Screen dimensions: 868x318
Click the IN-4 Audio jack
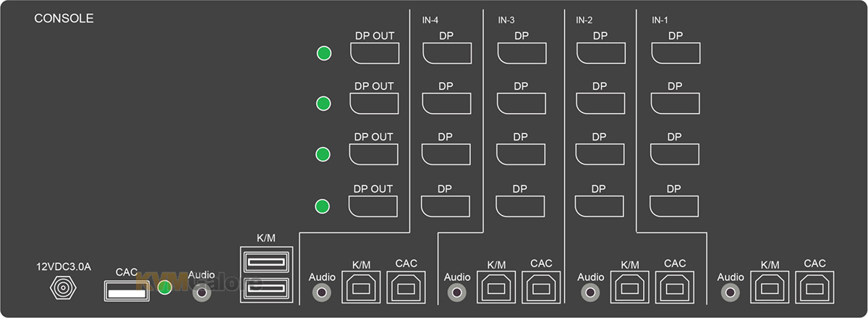[x=321, y=293]
